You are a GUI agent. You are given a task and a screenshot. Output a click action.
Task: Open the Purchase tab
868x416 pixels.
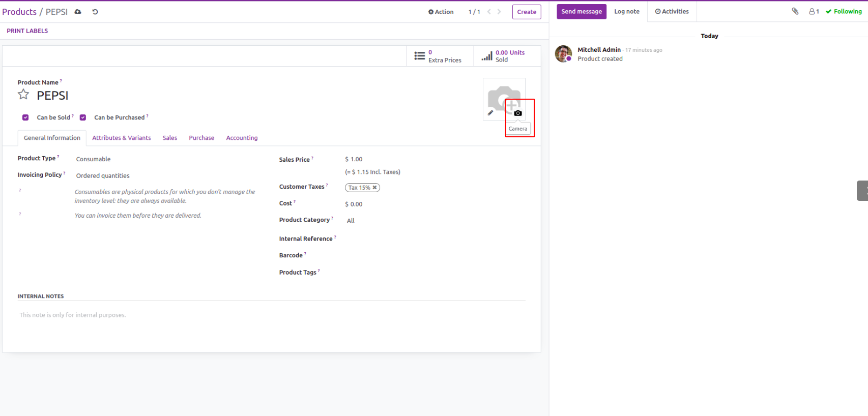[x=201, y=138]
